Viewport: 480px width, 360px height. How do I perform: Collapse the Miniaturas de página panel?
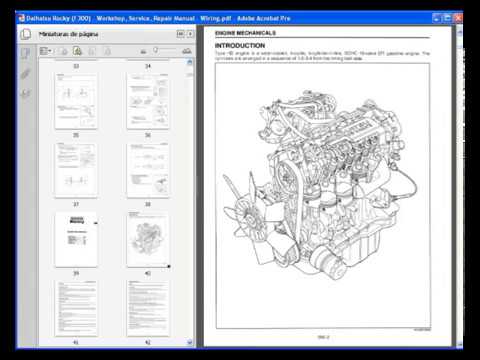180,34
